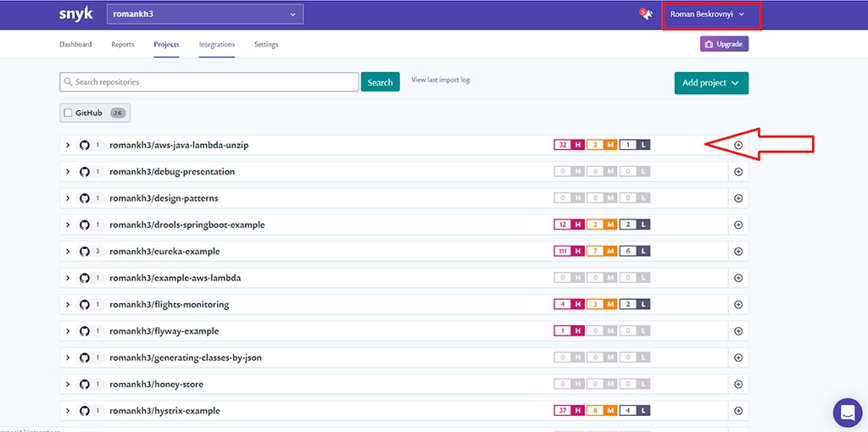The height and width of the screenshot is (432, 868).
Task: Focus the Search repositories input field
Action: [209, 82]
